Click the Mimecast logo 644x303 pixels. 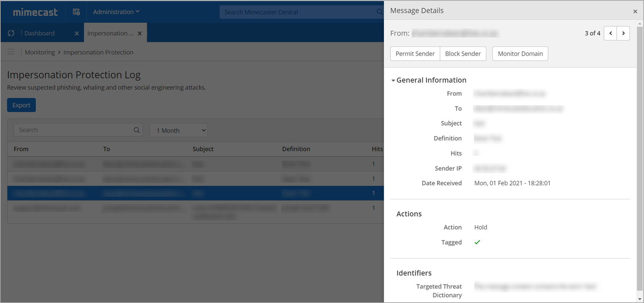pyautogui.click(x=35, y=12)
